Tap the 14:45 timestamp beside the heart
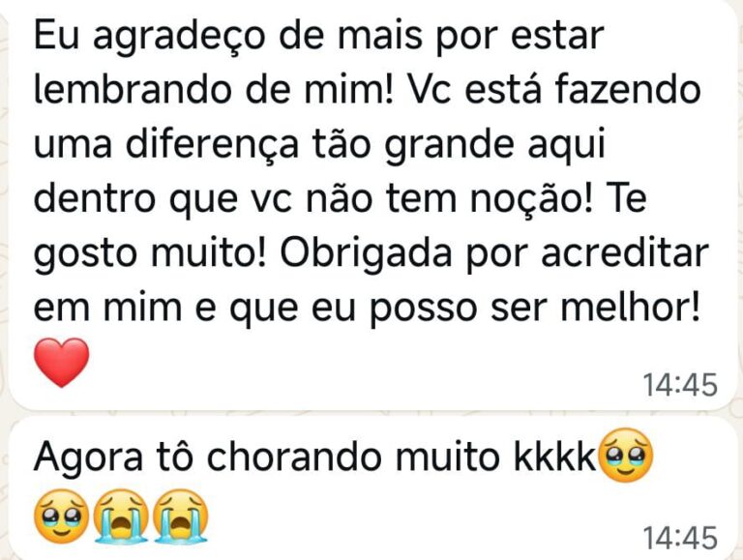This screenshot has width=743, height=560. pos(679,385)
